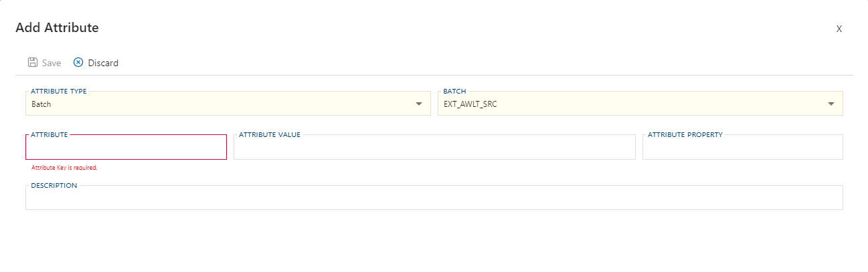Viewport: 868px width, 272px height.
Task: Click the BATCH field label
Action: point(454,91)
